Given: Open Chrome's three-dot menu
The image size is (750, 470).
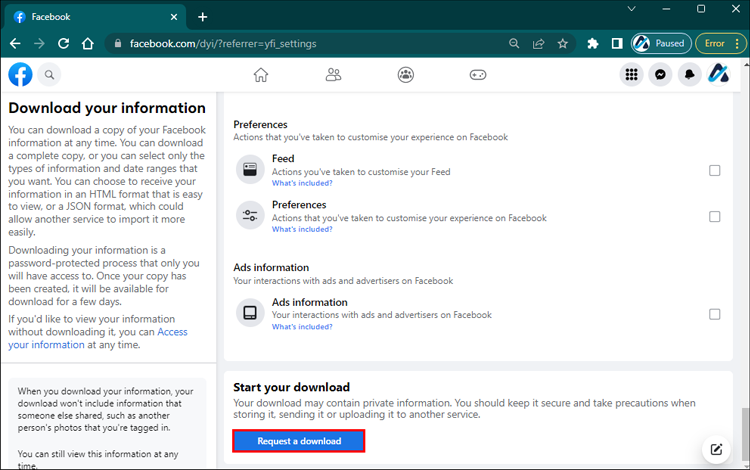Looking at the screenshot, I should tap(739, 43).
